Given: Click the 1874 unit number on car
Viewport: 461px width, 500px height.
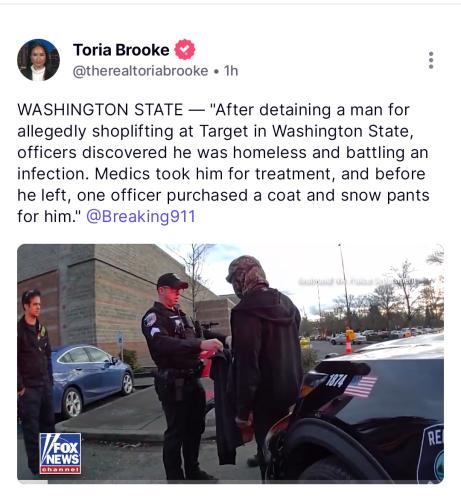Looking at the screenshot, I should pyautogui.click(x=336, y=380).
